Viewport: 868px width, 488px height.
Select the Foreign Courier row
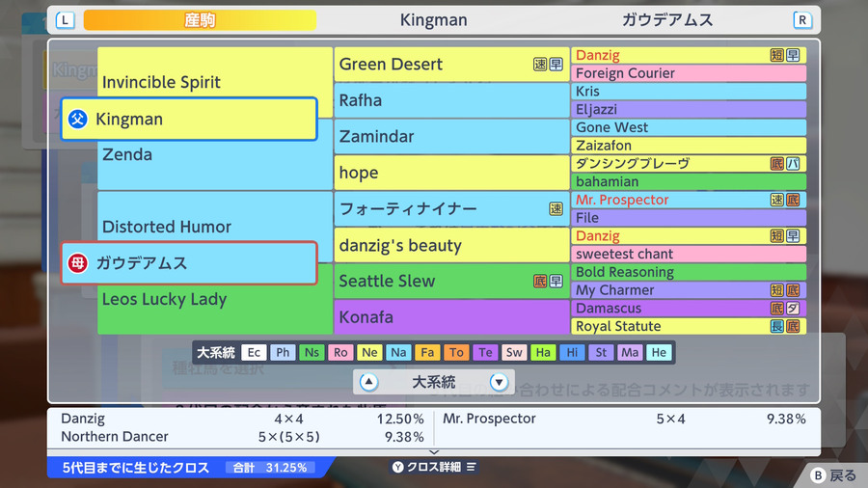(x=689, y=73)
